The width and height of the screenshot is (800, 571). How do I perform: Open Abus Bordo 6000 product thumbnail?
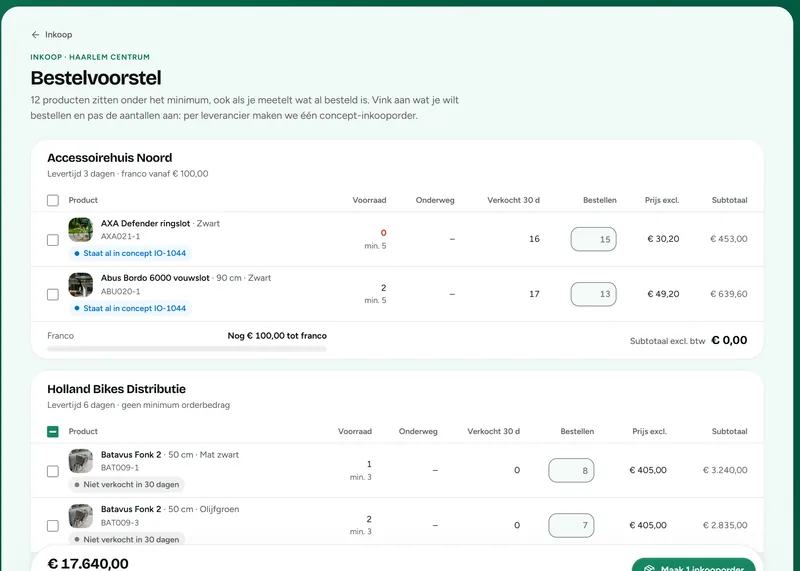[81, 285]
